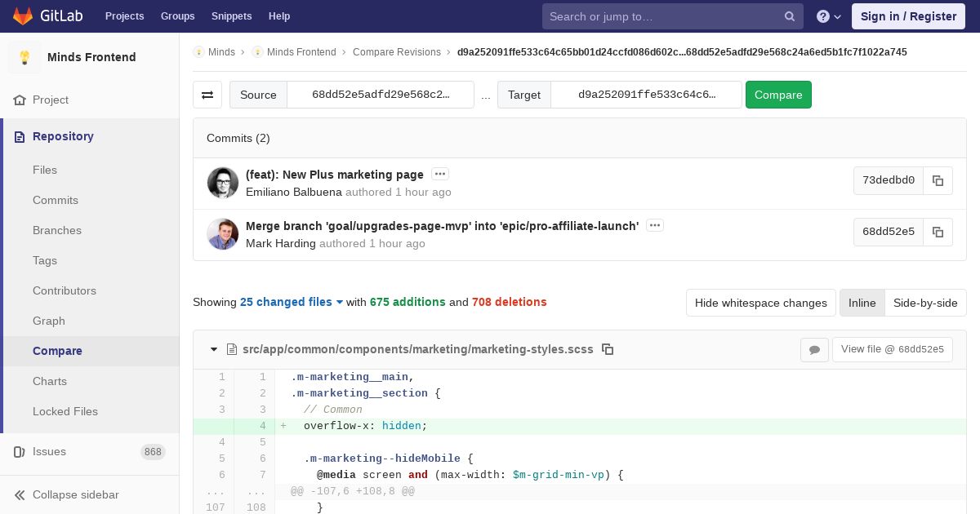Click the green Compare button
Image resolution: width=980 pixels, height=514 pixels.
[778, 95]
